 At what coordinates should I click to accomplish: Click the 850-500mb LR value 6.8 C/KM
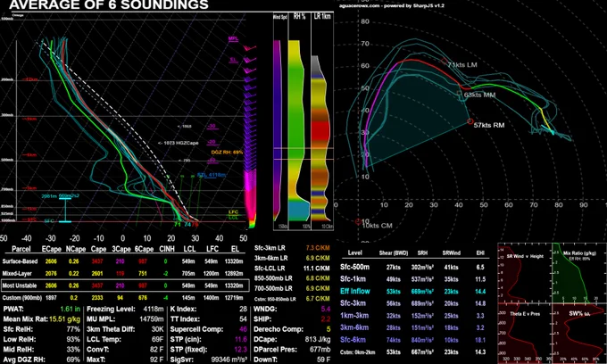[318, 278]
